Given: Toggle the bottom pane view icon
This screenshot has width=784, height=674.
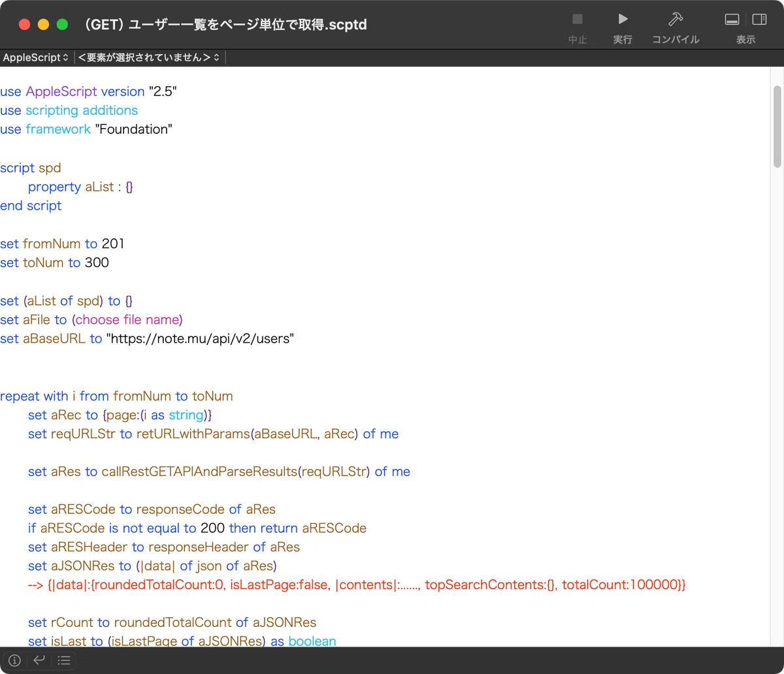Looking at the screenshot, I should point(732,20).
